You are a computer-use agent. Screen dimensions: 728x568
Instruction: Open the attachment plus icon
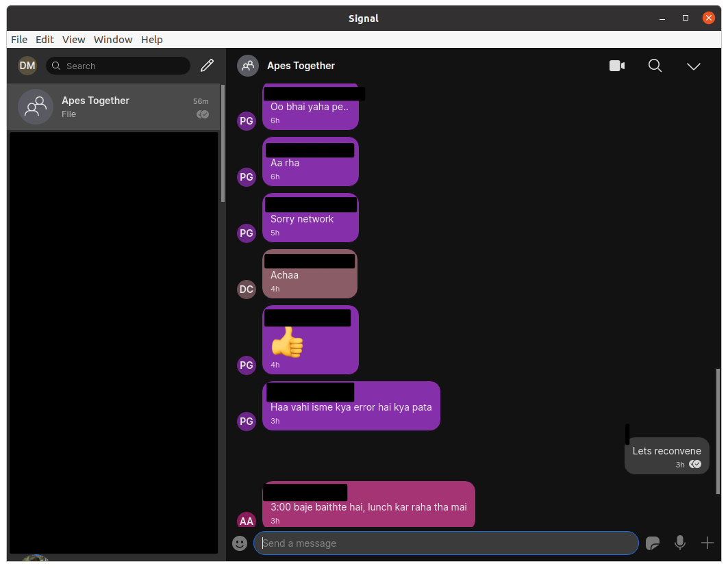(x=707, y=543)
